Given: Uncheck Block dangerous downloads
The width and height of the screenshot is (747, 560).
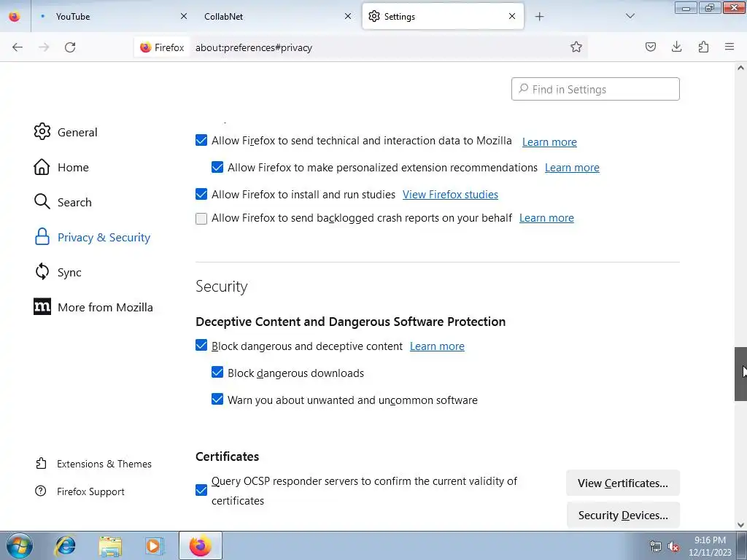Looking at the screenshot, I should 217,373.
